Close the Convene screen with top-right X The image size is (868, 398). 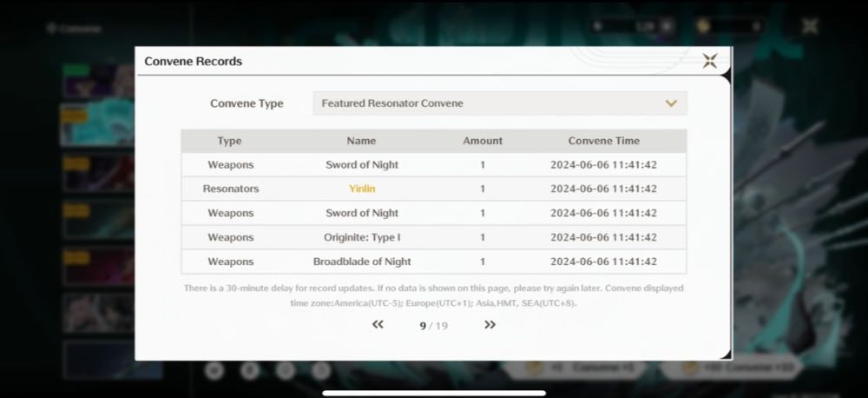810,25
